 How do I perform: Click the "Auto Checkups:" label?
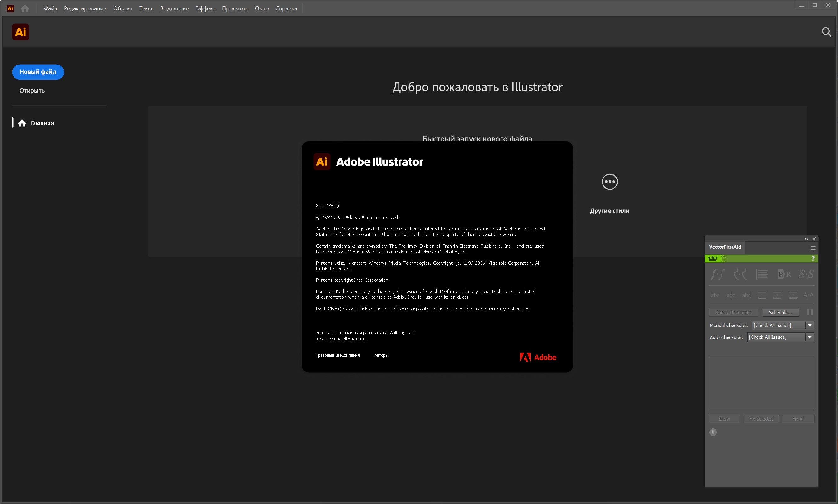tap(726, 337)
